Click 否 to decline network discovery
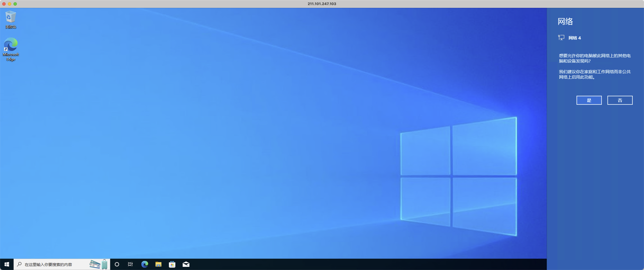The image size is (644, 270). tap(620, 100)
